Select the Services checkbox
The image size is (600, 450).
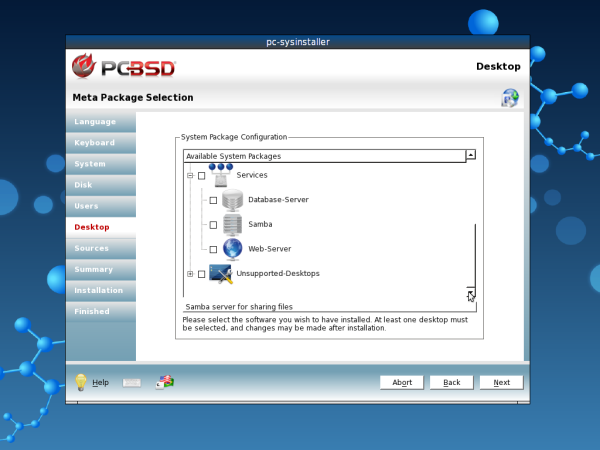(x=201, y=176)
